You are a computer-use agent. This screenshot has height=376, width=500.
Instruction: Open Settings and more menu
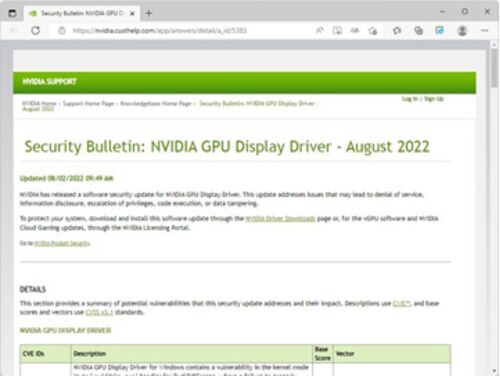pos(484,31)
